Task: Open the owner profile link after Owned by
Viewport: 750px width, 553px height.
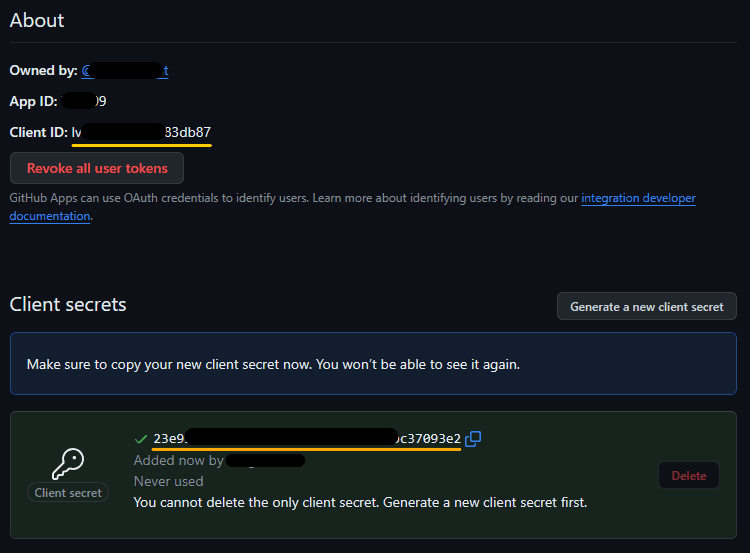Action: [125, 71]
